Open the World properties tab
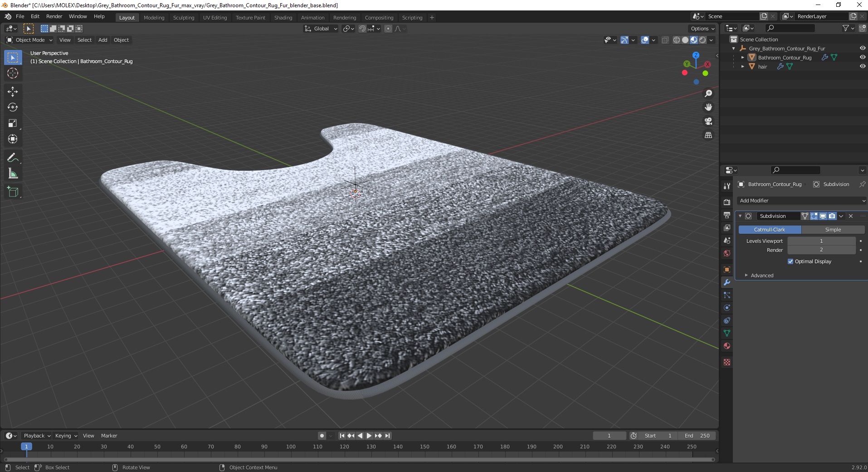This screenshot has height=472, width=868. [x=727, y=253]
